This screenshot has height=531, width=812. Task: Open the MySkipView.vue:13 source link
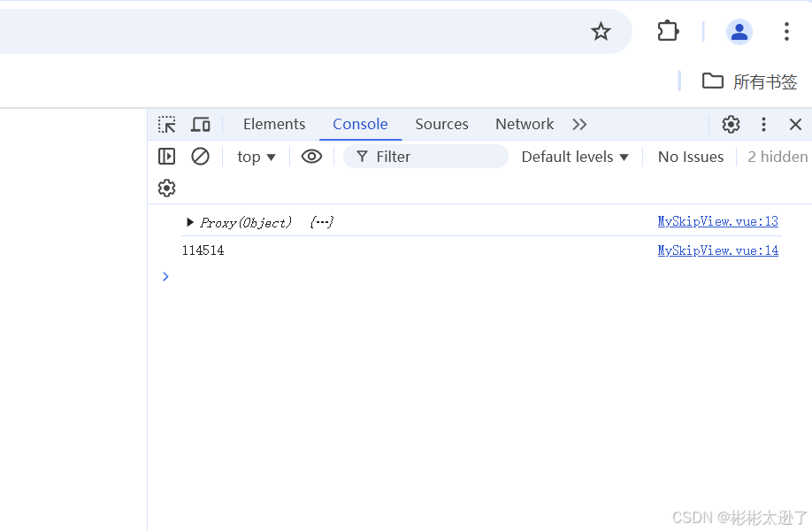717,222
